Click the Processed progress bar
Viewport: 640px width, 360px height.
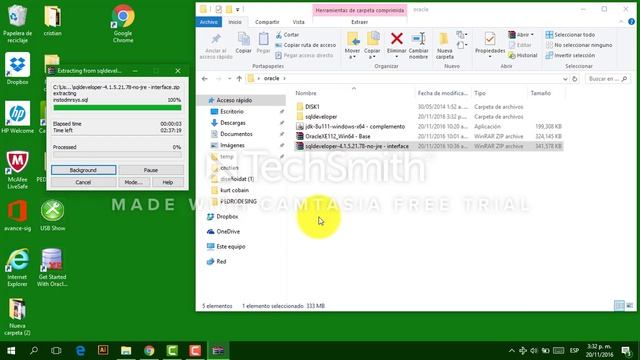(x=117, y=155)
